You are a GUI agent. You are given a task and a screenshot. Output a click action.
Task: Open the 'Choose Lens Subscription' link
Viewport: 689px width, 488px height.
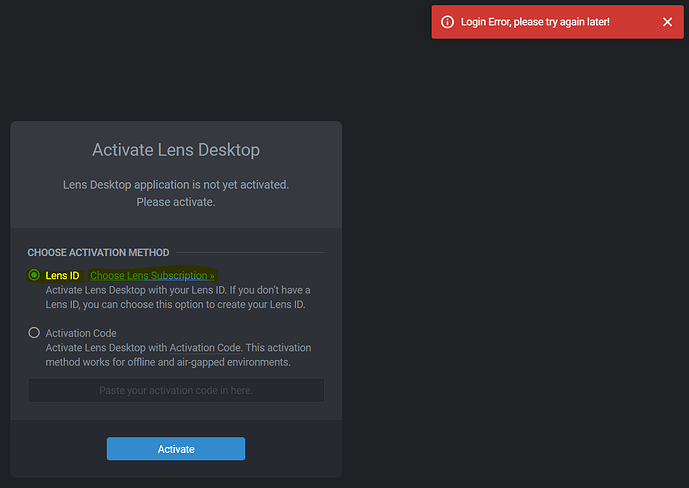coord(152,275)
